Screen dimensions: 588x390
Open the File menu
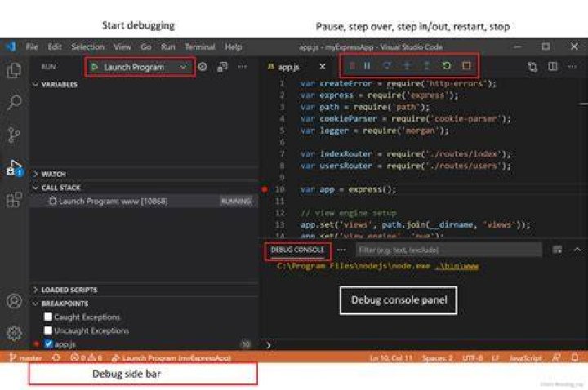(x=32, y=47)
